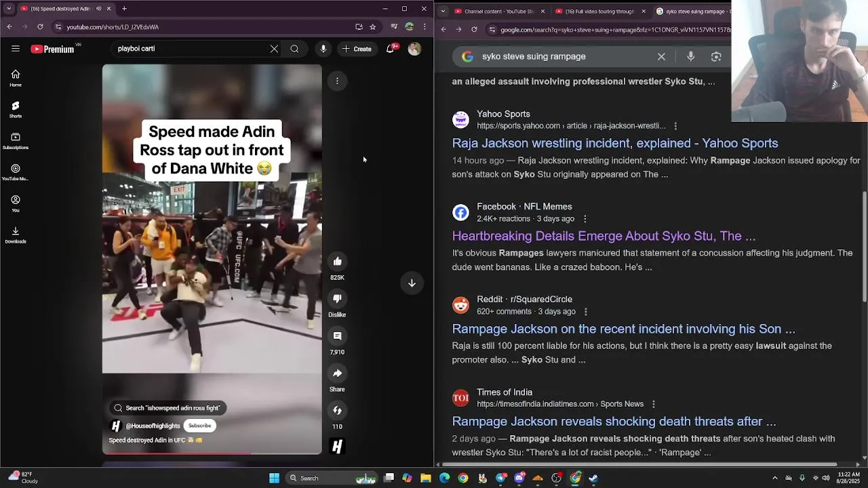Close the Channel content tab
The image size is (868, 488).
click(541, 12)
